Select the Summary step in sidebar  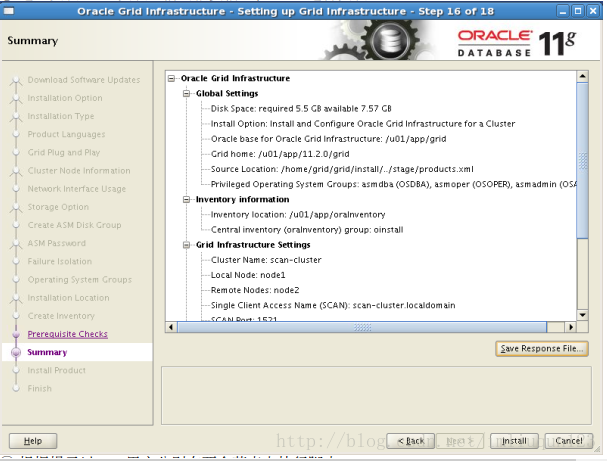(47, 352)
